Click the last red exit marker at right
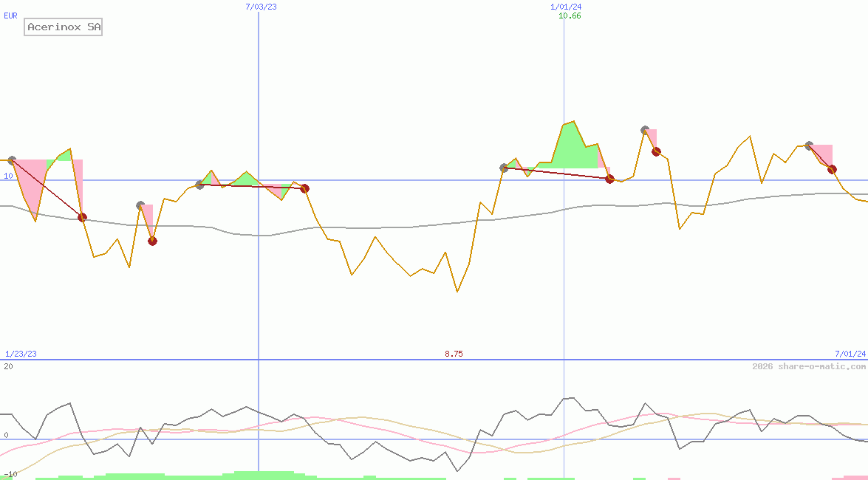 pyautogui.click(x=832, y=169)
